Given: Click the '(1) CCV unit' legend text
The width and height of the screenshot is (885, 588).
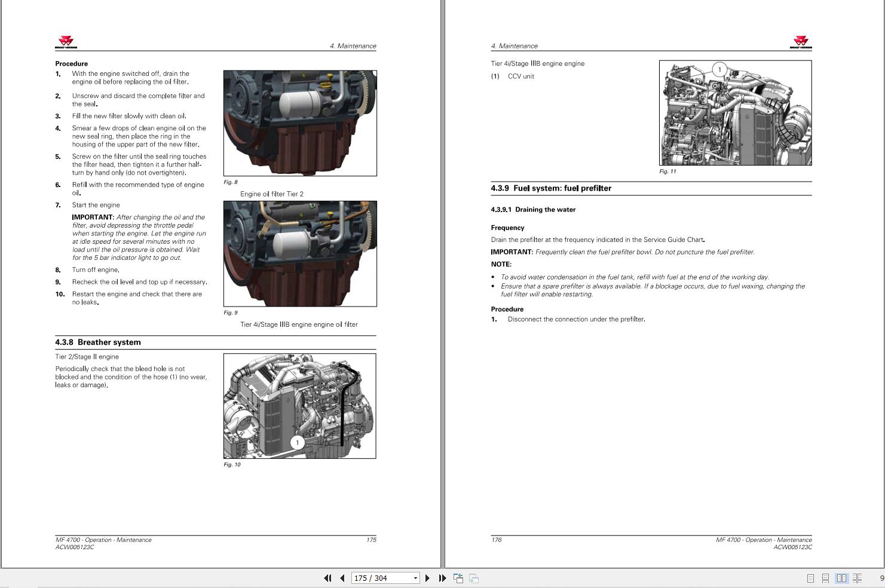Looking at the screenshot, I should (x=513, y=76).
